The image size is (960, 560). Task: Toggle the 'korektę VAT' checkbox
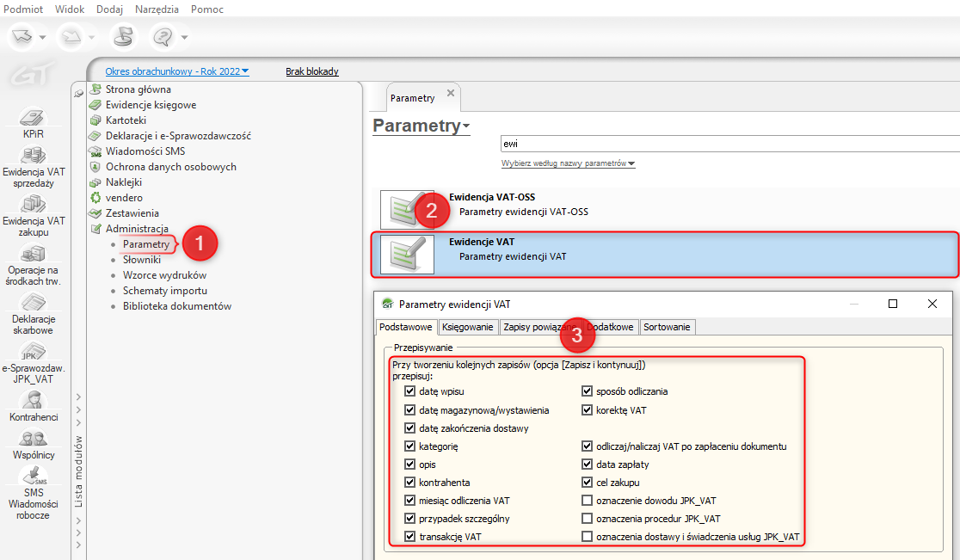[x=588, y=410]
